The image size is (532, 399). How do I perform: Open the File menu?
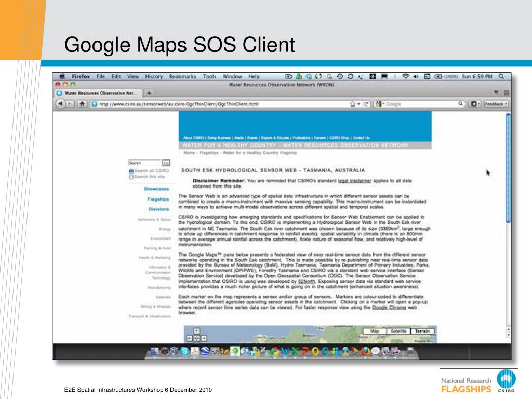tap(101, 76)
